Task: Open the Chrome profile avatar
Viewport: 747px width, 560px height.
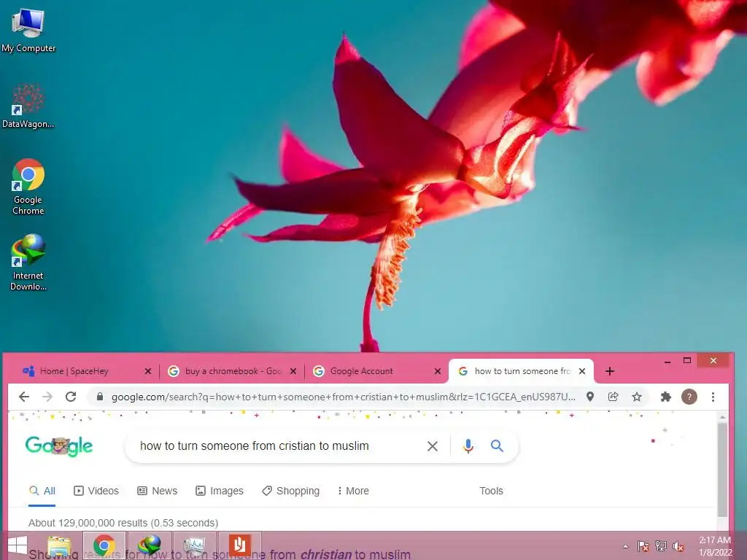Action: click(689, 397)
